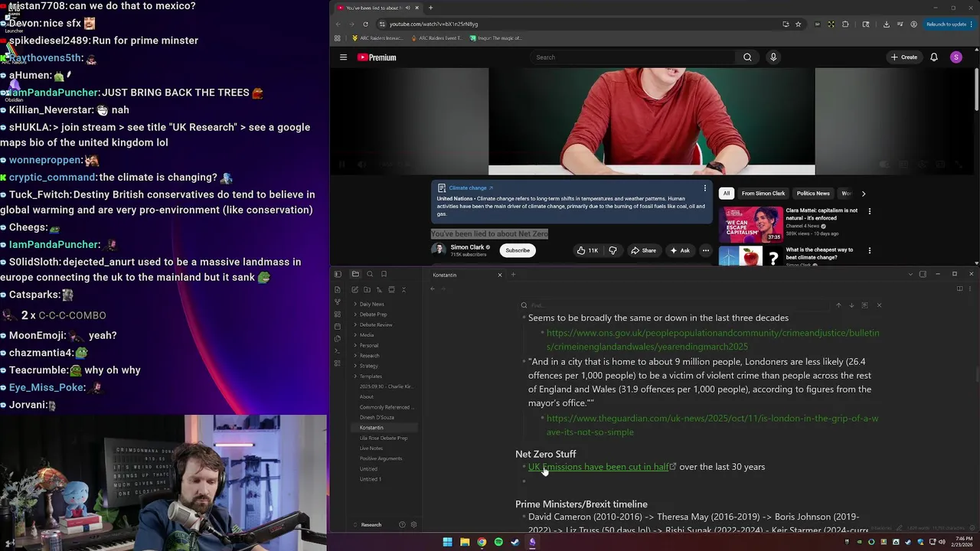This screenshot has height=551, width=980.
Task: Open graph view from Obsidian ribbon
Action: pyautogui.click(x=338, y=302)
